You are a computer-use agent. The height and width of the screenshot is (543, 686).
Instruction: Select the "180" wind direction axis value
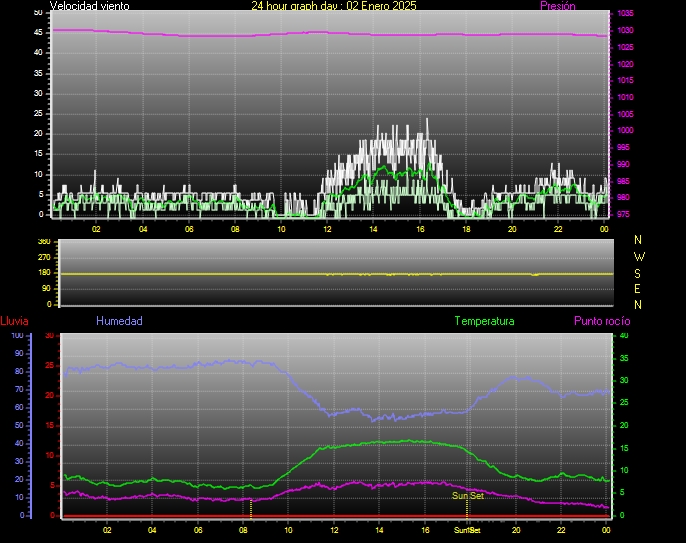tap(44, 273)
